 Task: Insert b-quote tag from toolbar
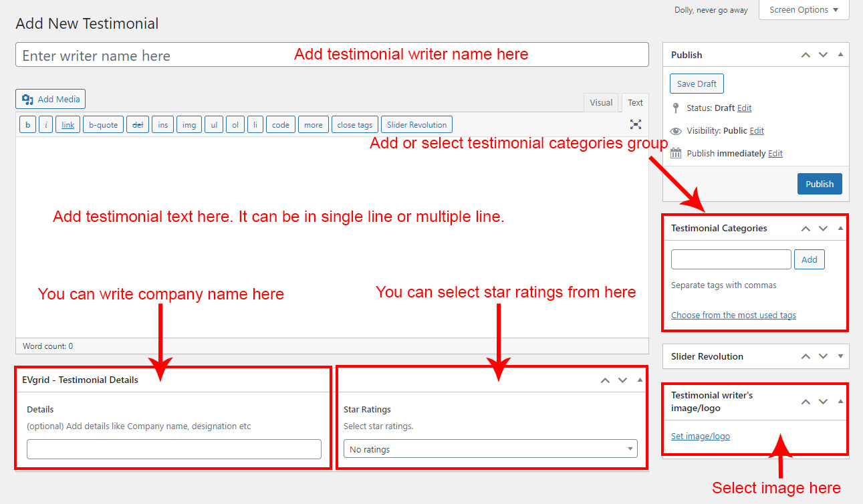click(103, 125)
